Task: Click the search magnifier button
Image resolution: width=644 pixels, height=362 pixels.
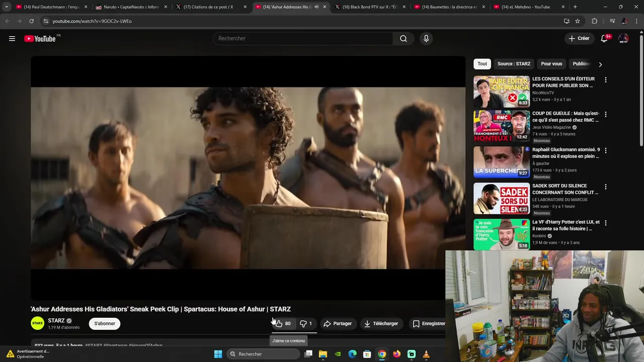Action: (404, 39)
